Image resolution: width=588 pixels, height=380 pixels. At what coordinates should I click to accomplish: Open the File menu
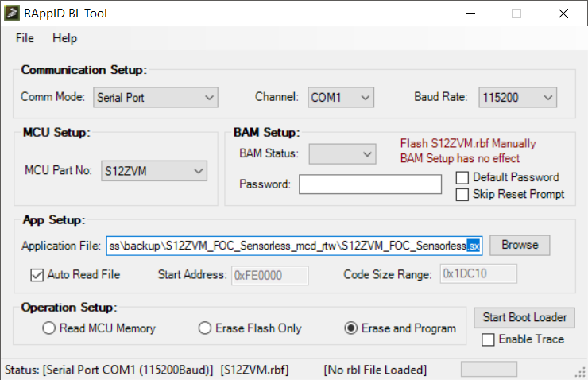point(25,38)
